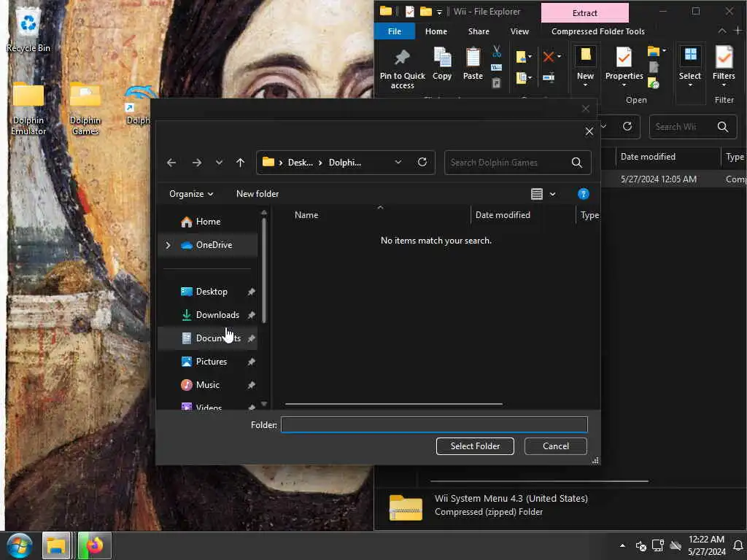747x560 pixels.
Task: Refresh the Dolphin Games dialog listing
Action: [422, 163]
